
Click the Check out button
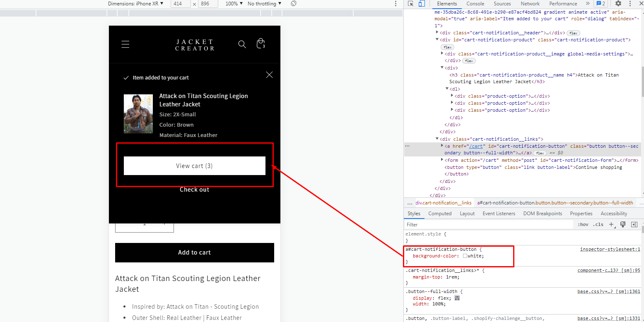point(195,190)
